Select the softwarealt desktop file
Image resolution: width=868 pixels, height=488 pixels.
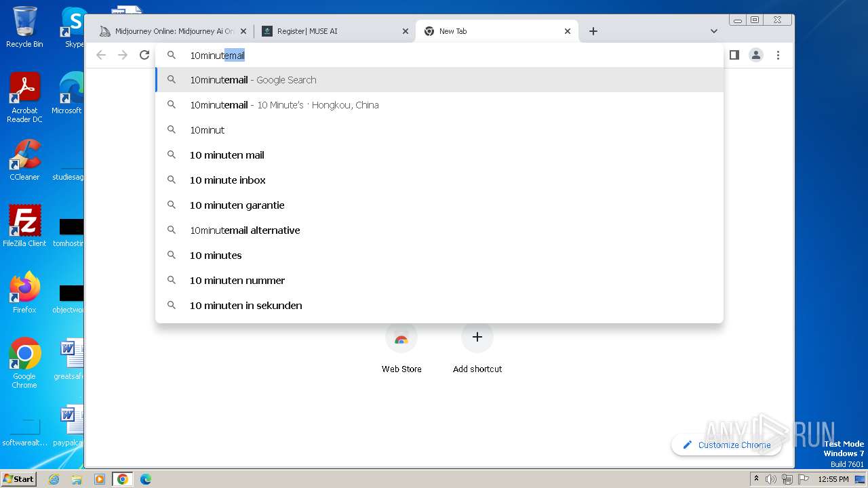[x=24, y=434]
